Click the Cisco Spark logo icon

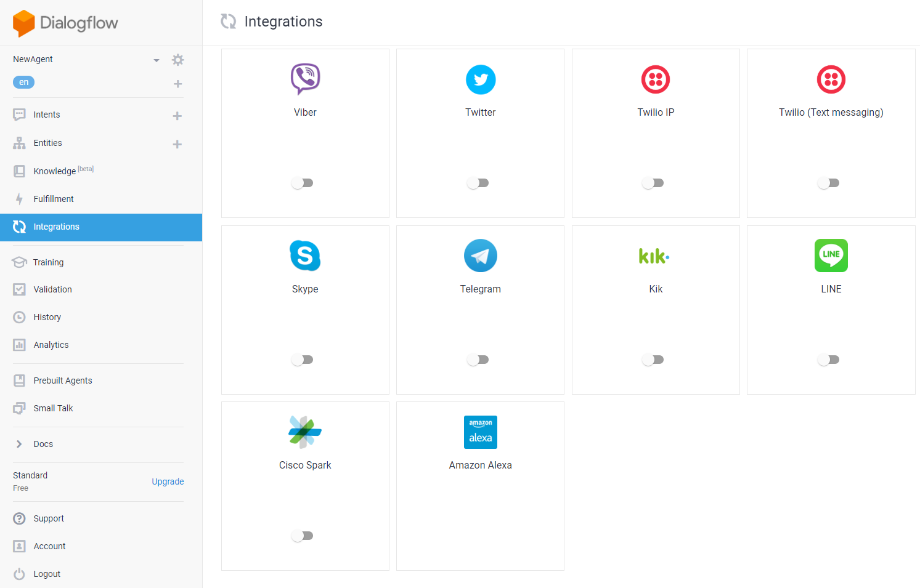(x=305, y=432)
